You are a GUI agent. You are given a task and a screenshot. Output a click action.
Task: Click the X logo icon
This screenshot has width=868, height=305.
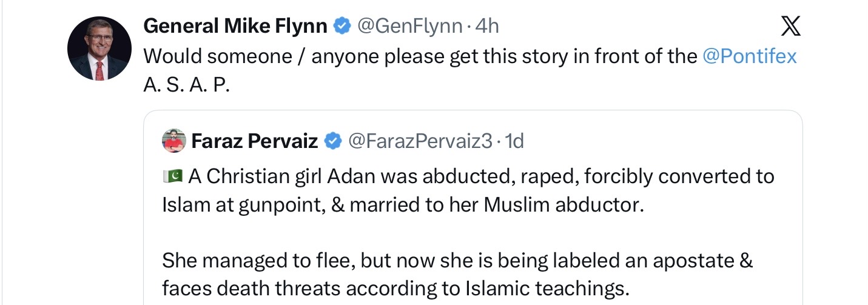tap(789, 26)
